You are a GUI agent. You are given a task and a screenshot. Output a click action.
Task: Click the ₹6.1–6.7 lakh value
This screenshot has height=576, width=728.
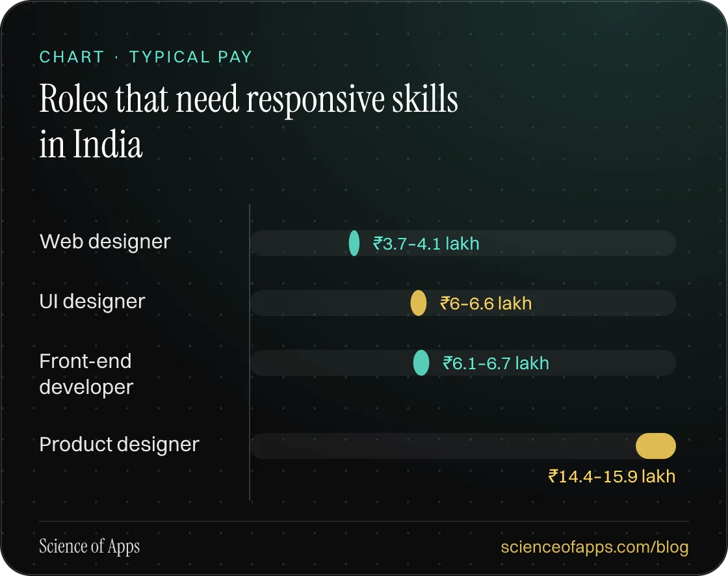pyautogui.click(x=496, y=363)
